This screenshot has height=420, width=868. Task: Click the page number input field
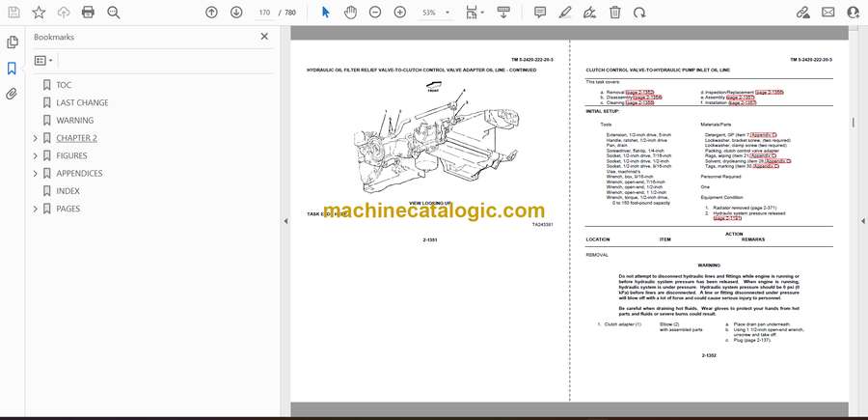(x=264, y=13)
